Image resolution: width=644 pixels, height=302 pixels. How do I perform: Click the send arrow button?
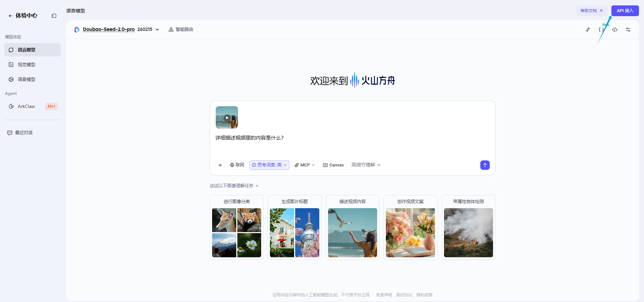coord(485,165)
